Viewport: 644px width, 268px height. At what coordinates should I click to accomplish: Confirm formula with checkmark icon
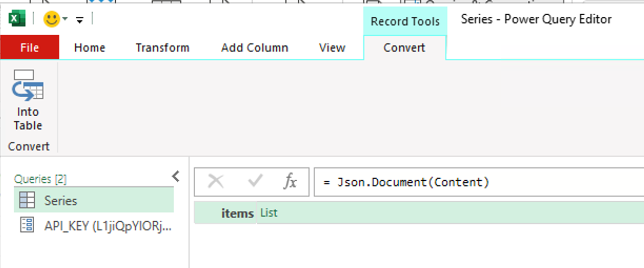(255, 182)
